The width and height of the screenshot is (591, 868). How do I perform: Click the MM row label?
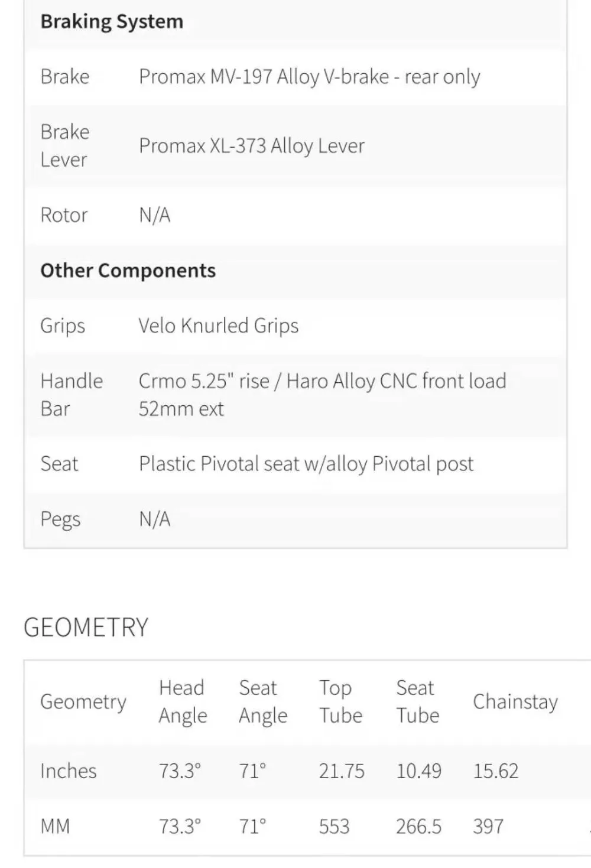coord(55,826)
